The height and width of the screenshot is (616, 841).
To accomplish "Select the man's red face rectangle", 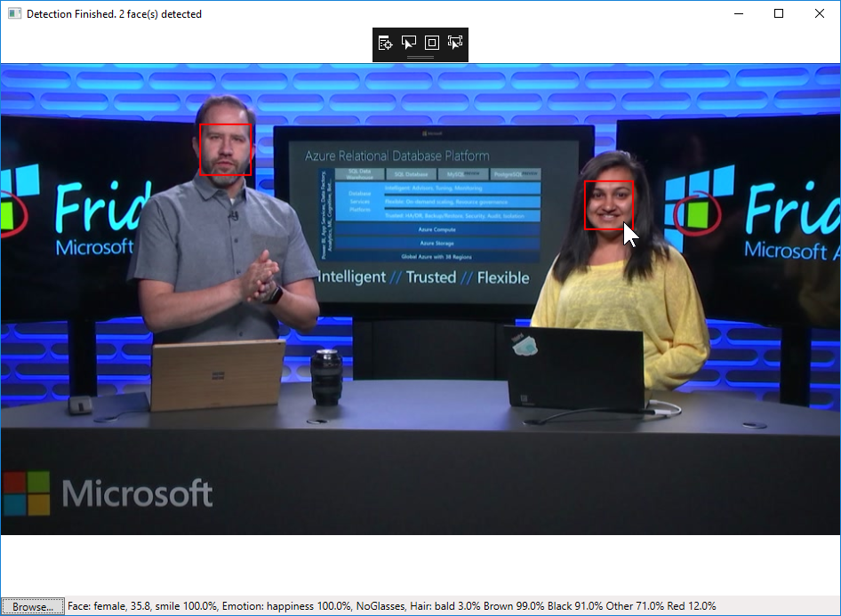I will pos(225,149).
